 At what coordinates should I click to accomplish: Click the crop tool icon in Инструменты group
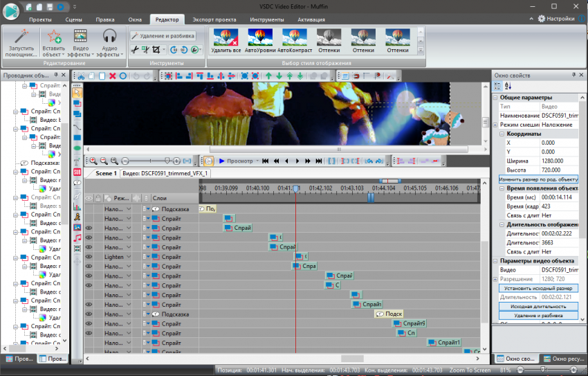tap(156, 50)
